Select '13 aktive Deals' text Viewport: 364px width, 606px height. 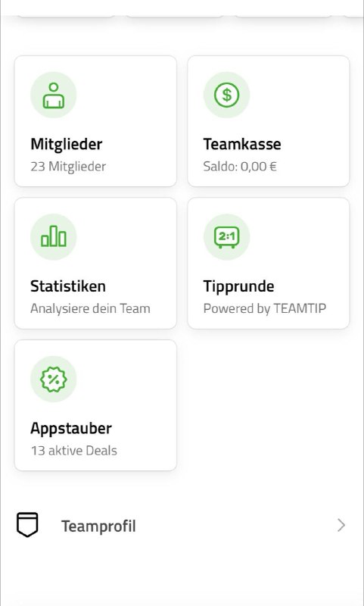click(73, 451)
